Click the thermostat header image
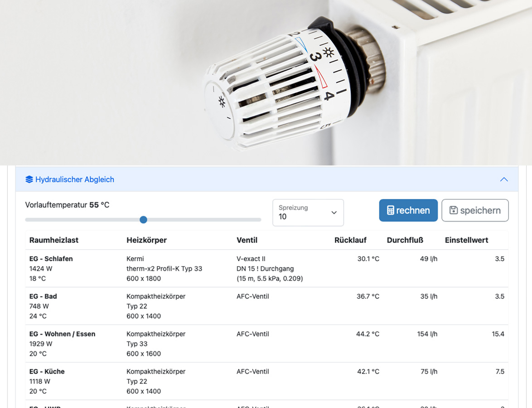 click(x=266, y=82)
